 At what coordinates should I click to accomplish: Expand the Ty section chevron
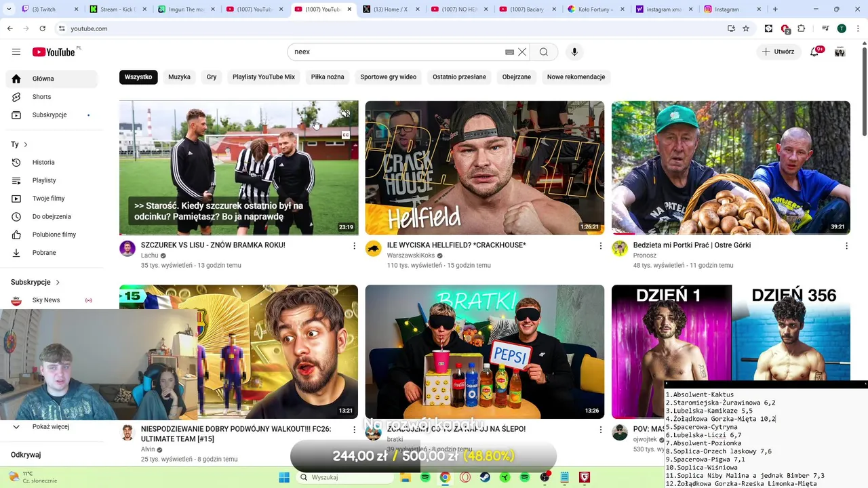click(26, 144)
